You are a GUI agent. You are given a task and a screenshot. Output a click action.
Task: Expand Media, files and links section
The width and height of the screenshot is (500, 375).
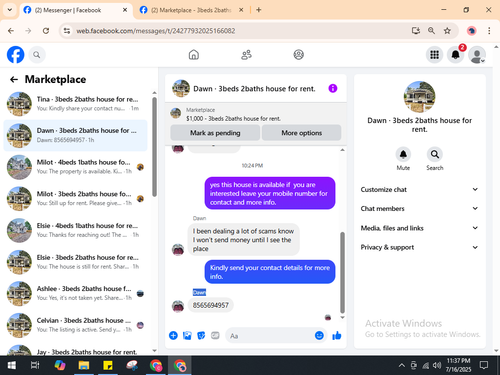coord(419,228)
